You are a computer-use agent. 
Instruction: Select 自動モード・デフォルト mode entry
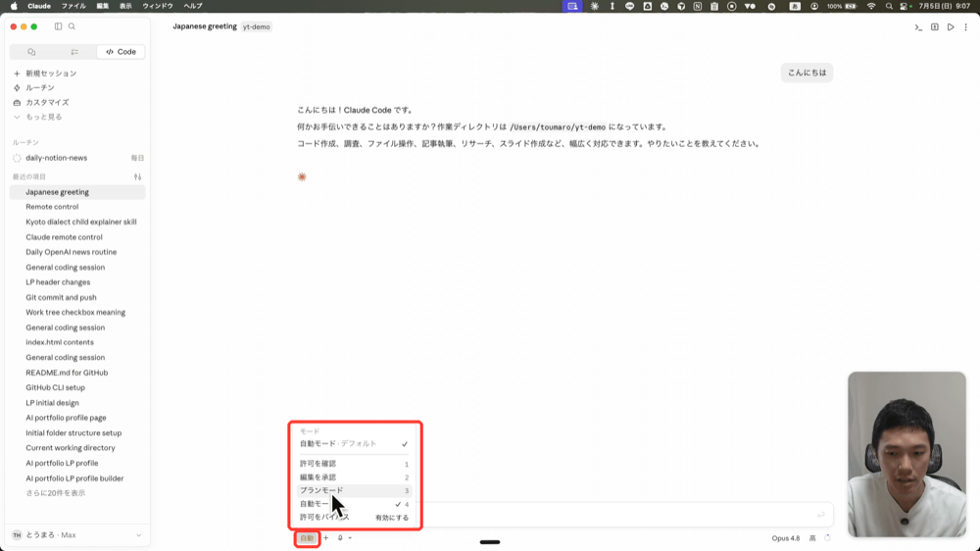[354, 444]
